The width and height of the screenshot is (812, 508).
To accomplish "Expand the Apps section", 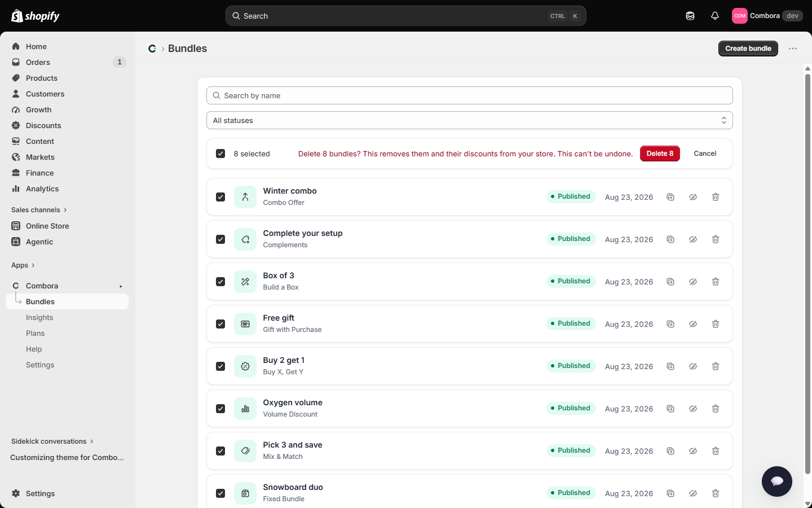I will coord(23,265).
